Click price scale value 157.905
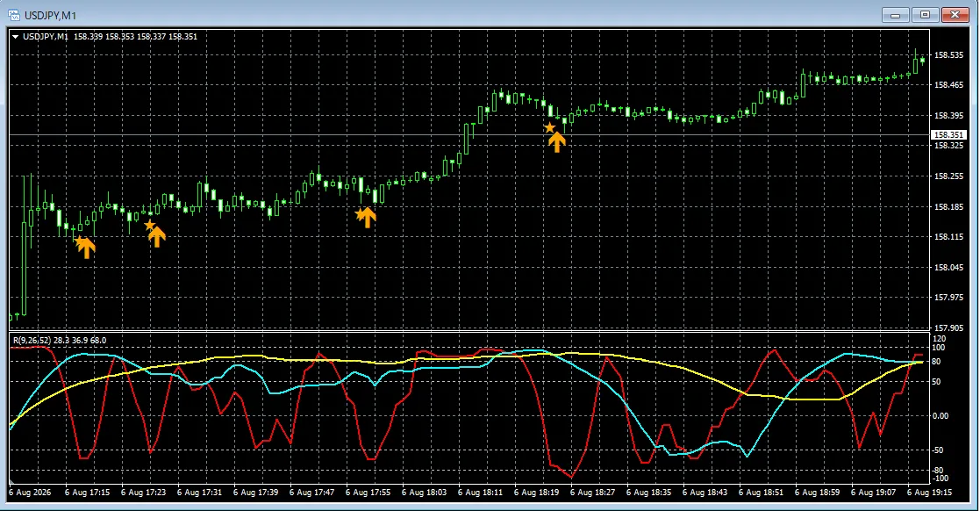Viewport: 980px width, 511px height. coord(948,327)
